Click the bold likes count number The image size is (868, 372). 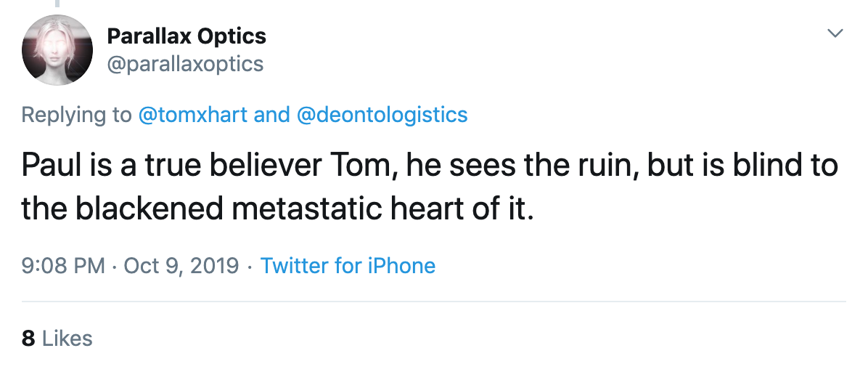tap(28, 338)
